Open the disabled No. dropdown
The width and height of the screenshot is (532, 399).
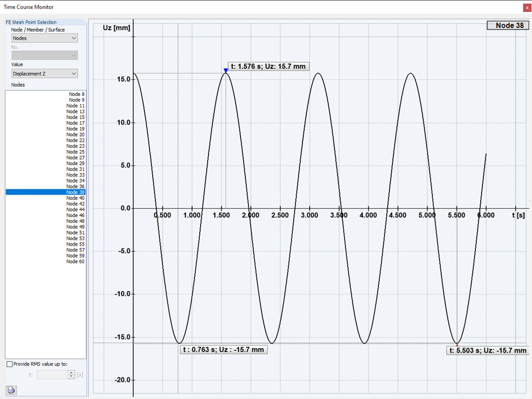[44, 55]
